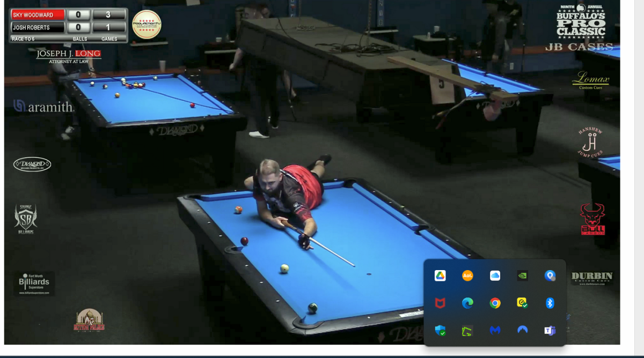Open the Bluetooth devices icon
The image size is (644, 358).
(550, 303)
